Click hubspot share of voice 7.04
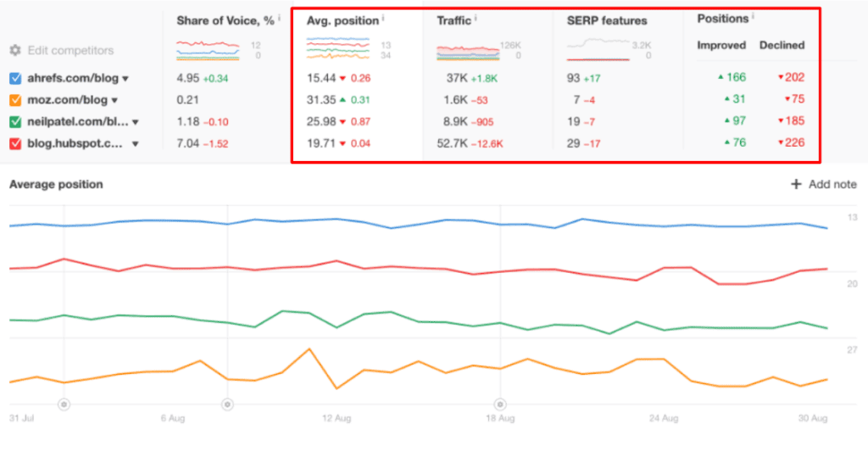 [187, 143]
